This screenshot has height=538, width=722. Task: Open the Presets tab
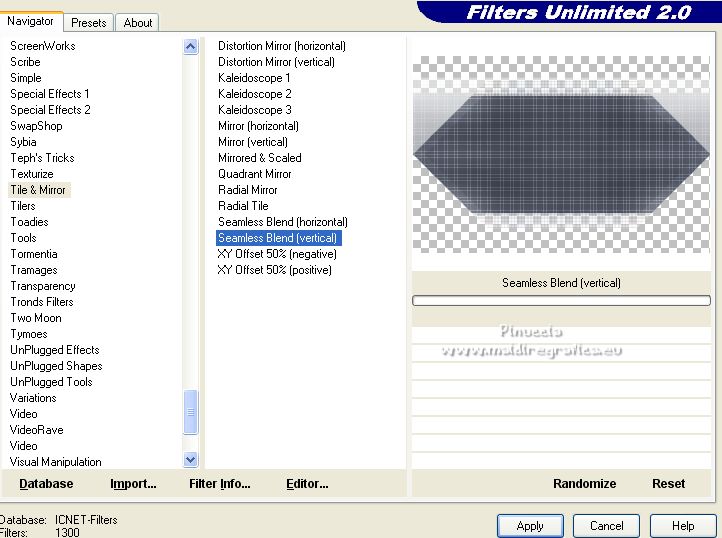click(88, 23)
